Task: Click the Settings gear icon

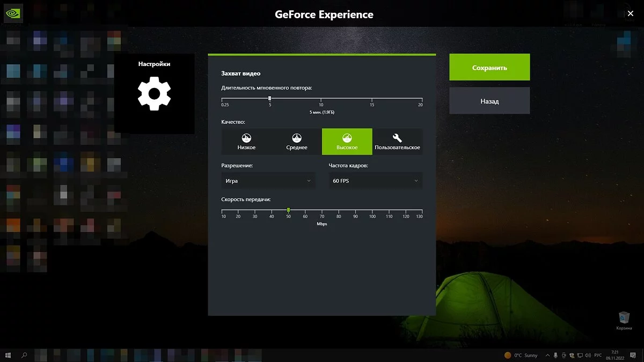Action: (154, 94)
